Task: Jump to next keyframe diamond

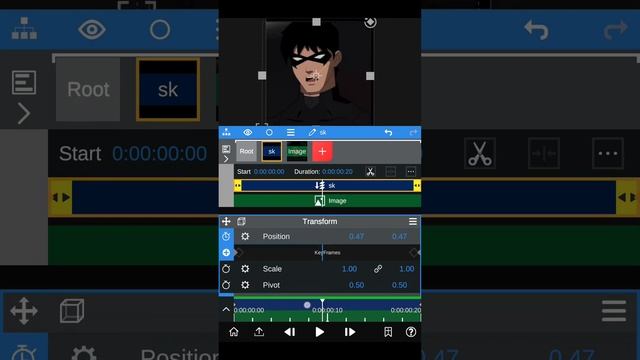Action: (414, 253)
